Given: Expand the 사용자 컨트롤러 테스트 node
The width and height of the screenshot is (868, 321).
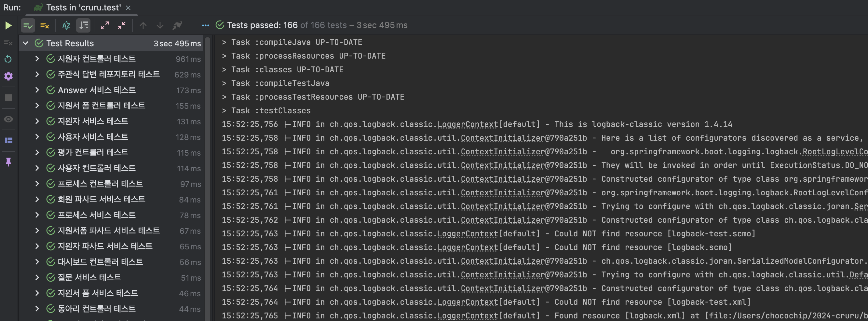Looking at the screenshot, I should click(x=37, y=168).
